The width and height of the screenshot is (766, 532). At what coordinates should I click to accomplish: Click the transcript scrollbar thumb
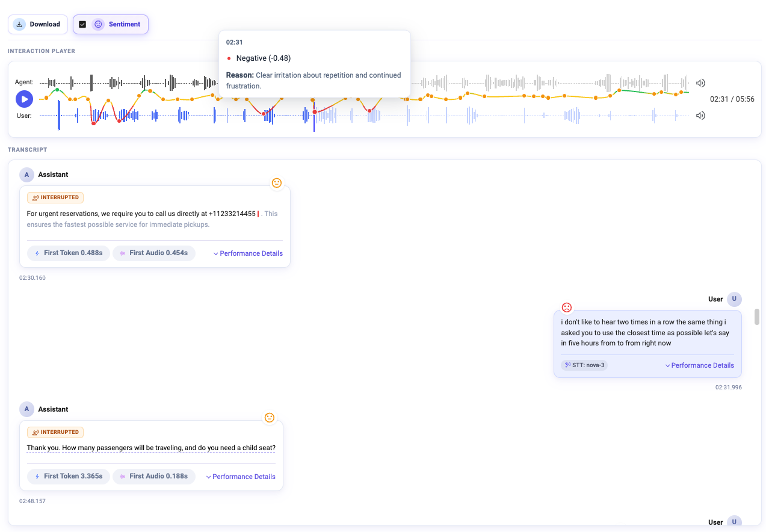click(x=757, y=317)
